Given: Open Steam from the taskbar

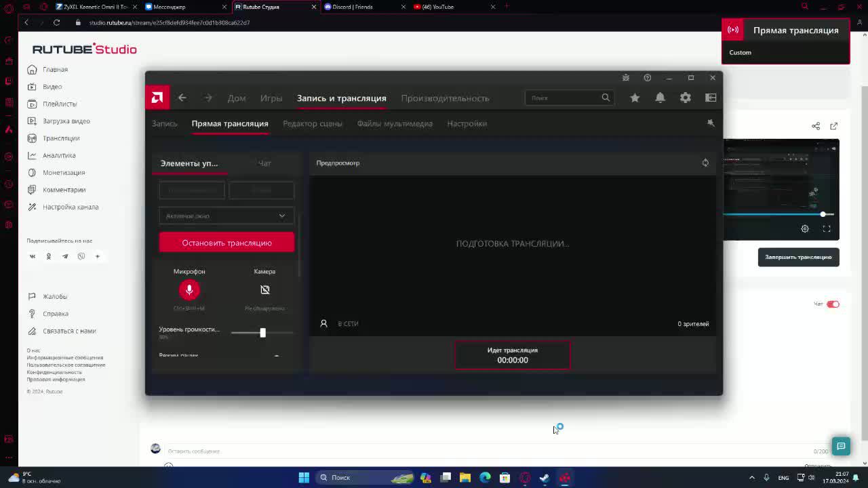Looking at the screenshot, I should coord(545,478).
